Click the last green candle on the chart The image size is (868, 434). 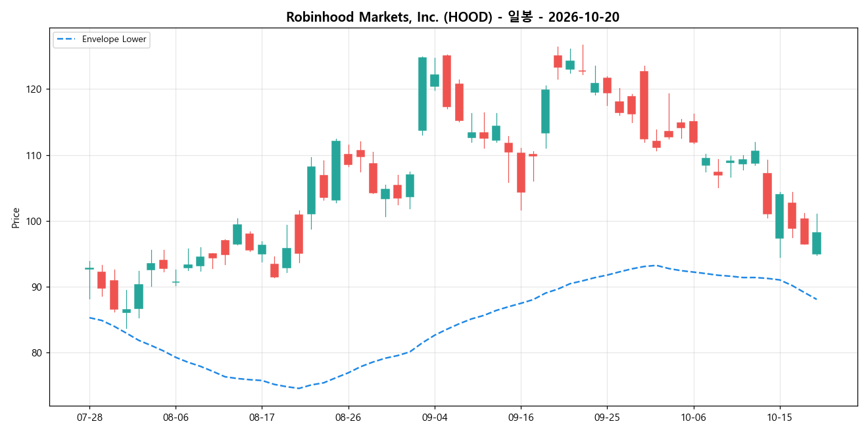[817, 243]
